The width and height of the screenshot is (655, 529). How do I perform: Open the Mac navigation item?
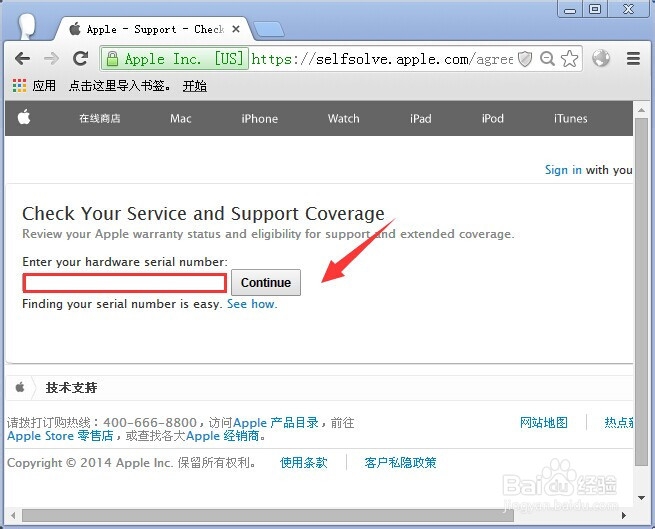point(180,119)
